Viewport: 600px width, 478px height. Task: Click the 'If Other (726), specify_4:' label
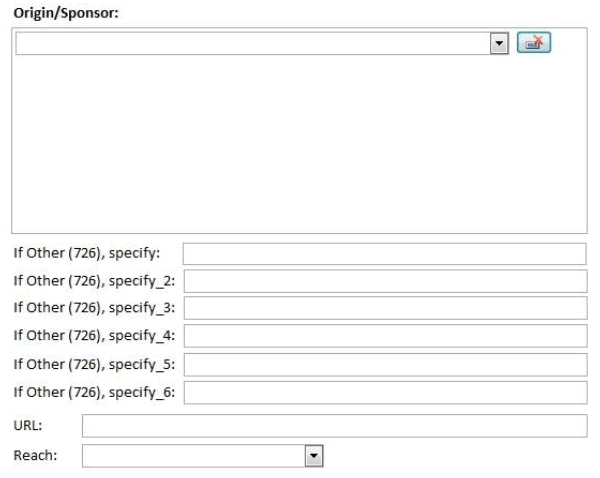94,336
